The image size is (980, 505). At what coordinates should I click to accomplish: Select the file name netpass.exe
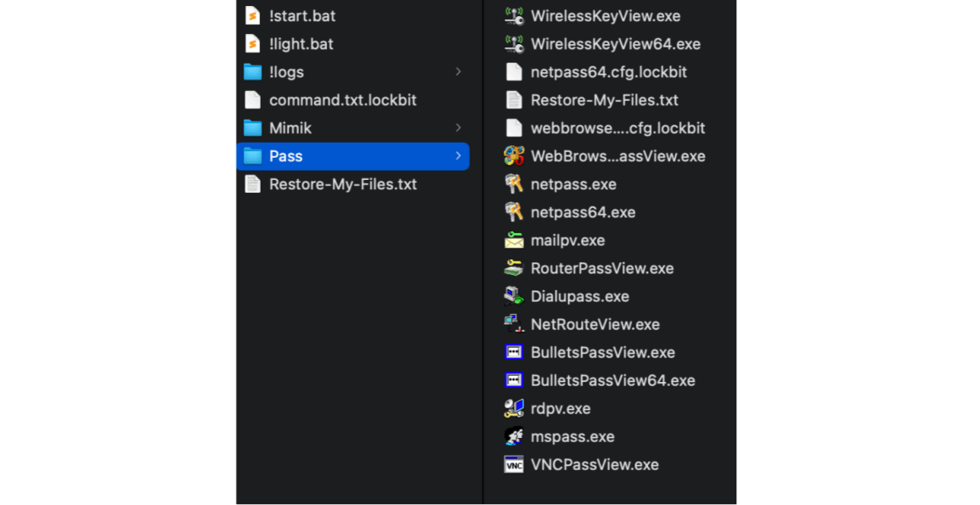click(574, 184)
